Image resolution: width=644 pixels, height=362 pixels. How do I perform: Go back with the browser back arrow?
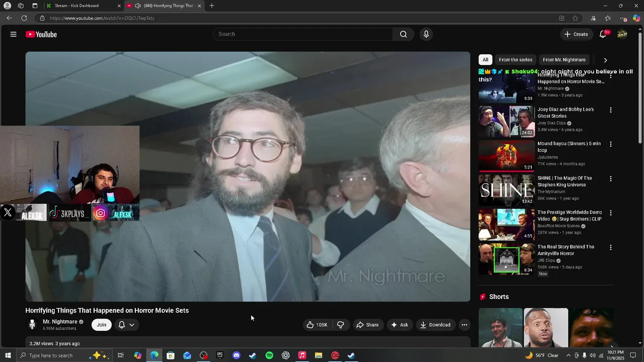(x=9, y=18)
